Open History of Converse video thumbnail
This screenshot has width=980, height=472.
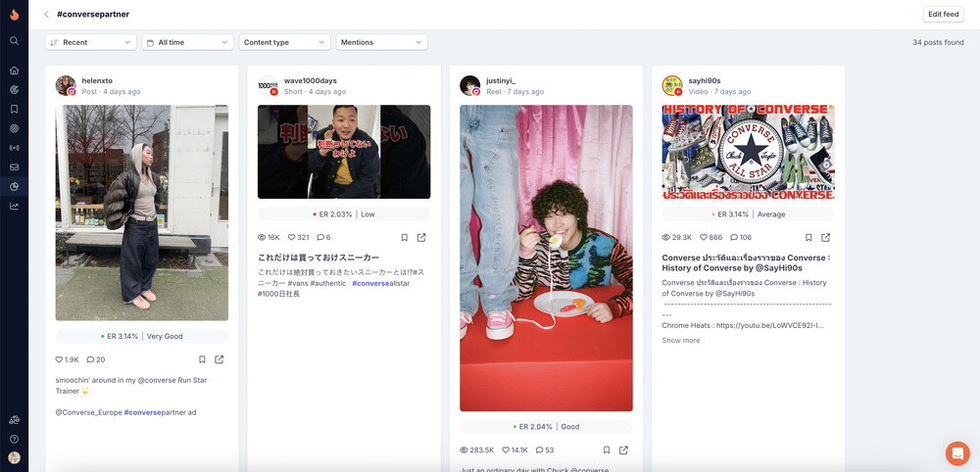tap(748, 152)
